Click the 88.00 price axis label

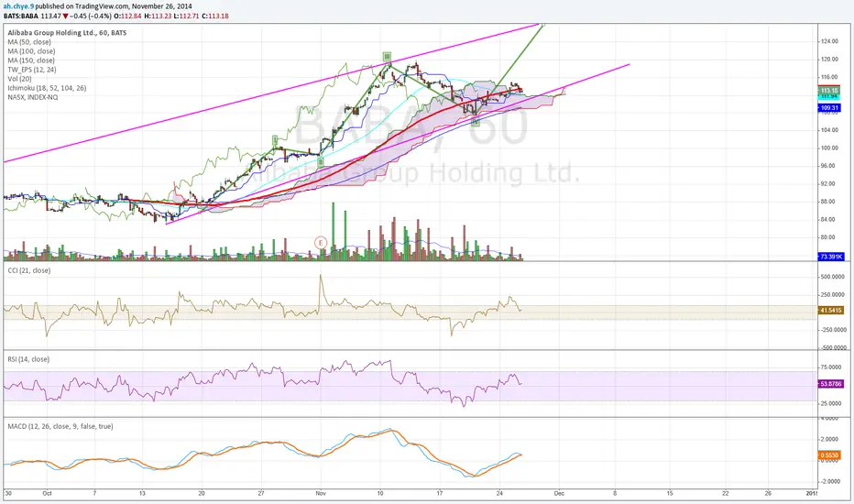pyautogui.click(x=827, y=202)
